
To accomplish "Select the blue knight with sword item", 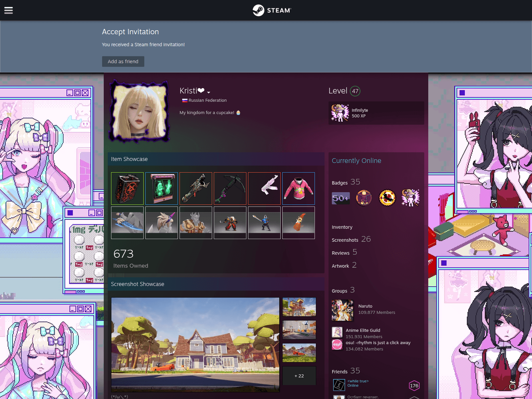I will coord(264,223).
